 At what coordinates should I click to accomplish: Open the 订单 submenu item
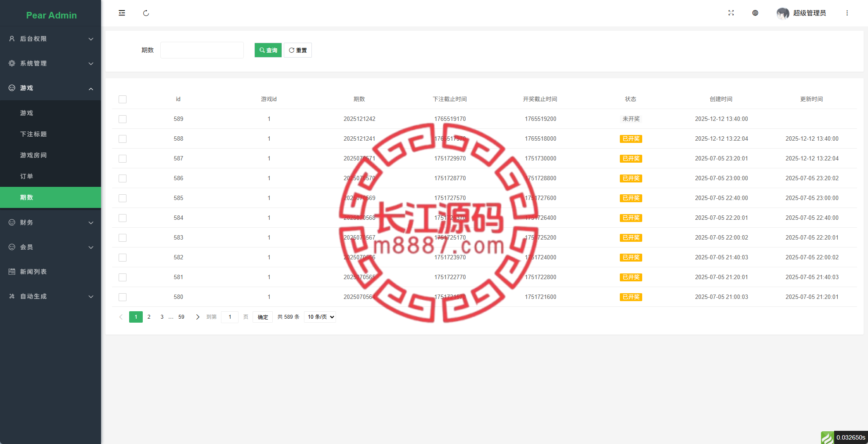[51, 176]
